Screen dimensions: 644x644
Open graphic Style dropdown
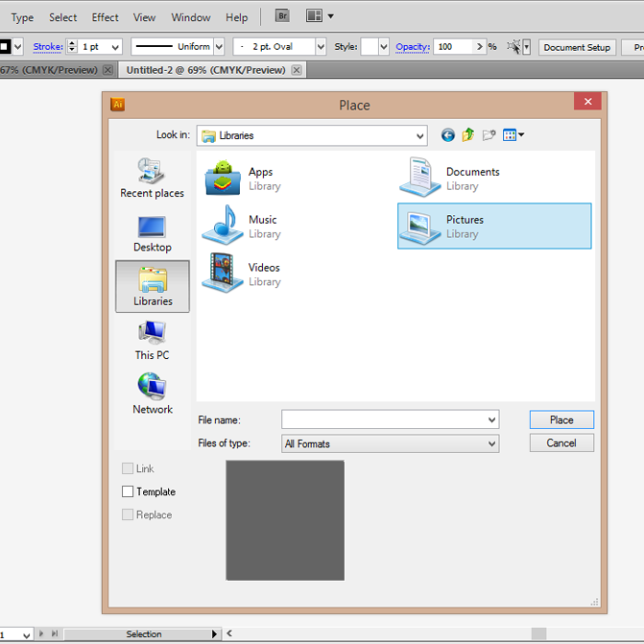(384, 47)
